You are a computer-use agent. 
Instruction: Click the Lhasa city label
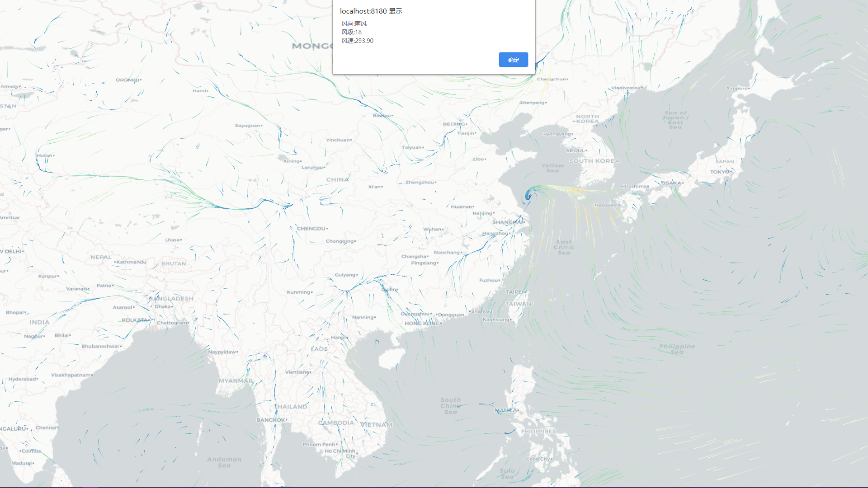[x=173, y=240]
